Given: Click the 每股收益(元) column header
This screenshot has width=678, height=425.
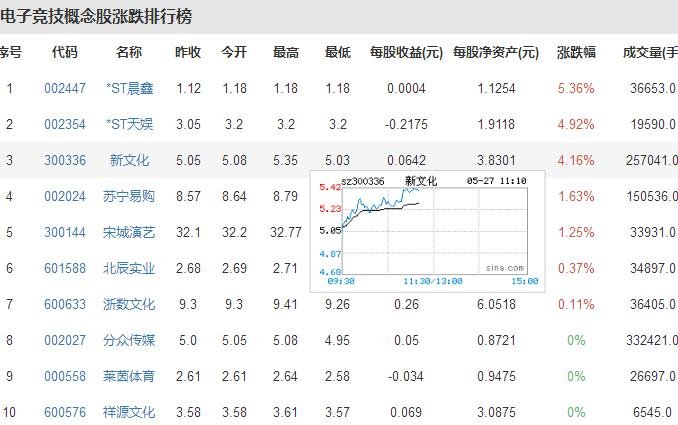Looking at the screenshot, I should click(406, 52).
